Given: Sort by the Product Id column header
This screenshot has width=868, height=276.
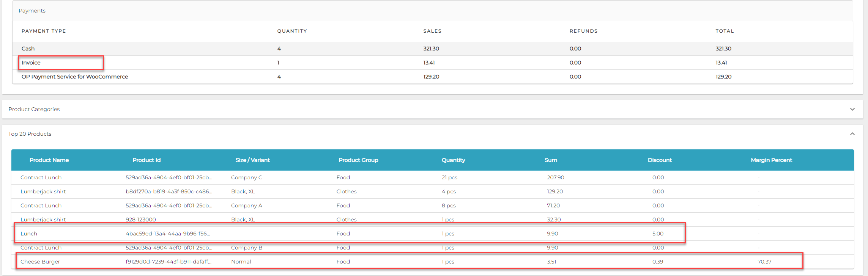Looking at the screenshot, I should pos(147,160).
